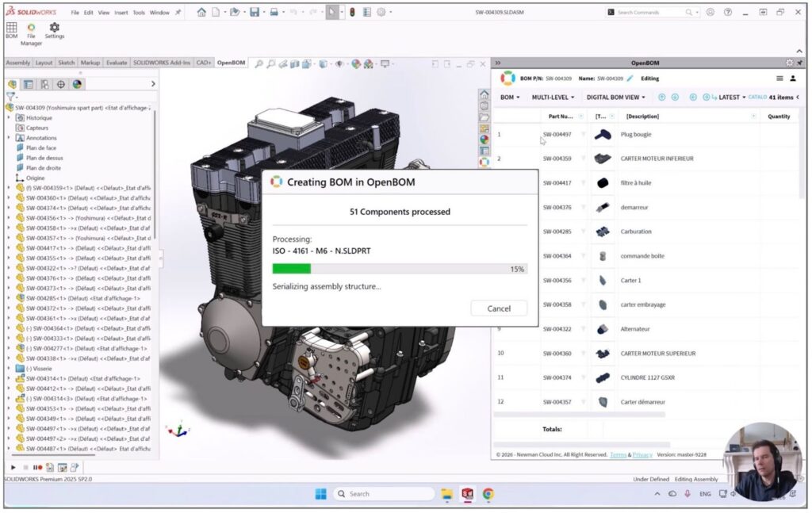Click the pencil icon to edit BOM name
Image resolution: width=812 pixels, height=513 pixels.
tap(630, 78)
